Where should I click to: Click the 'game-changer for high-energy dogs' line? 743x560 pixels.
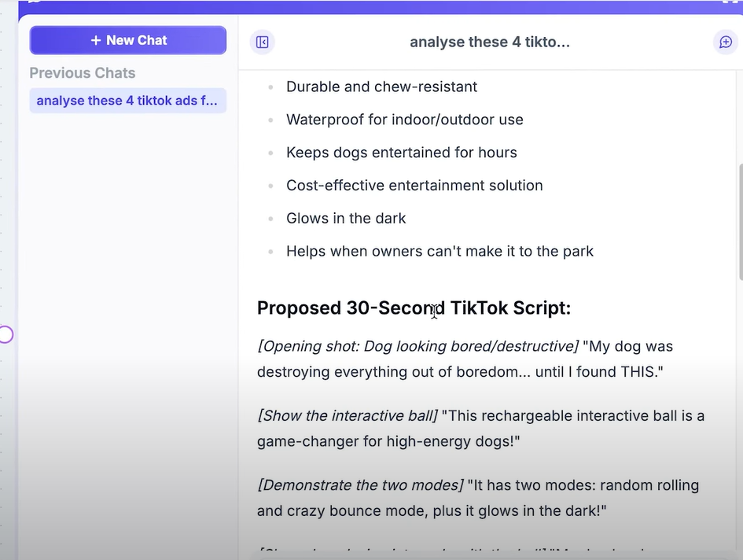tap(389, 441)
